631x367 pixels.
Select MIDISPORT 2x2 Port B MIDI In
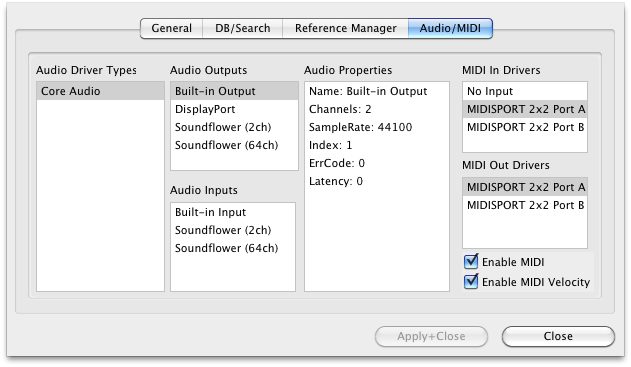[x=525, y=127]
